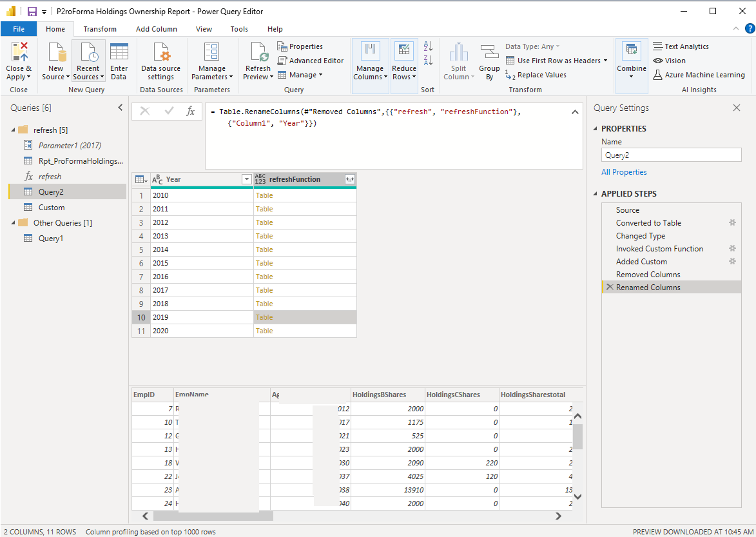
Task: Open query Properties
Action: pos(300,46)
